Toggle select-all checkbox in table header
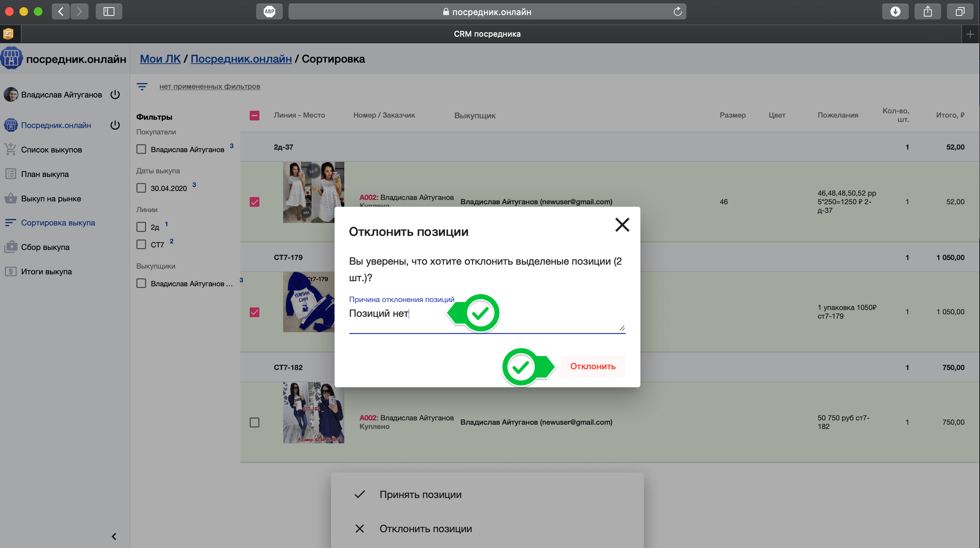The height and width of the screenshot is (548, 980). (254, 115)
